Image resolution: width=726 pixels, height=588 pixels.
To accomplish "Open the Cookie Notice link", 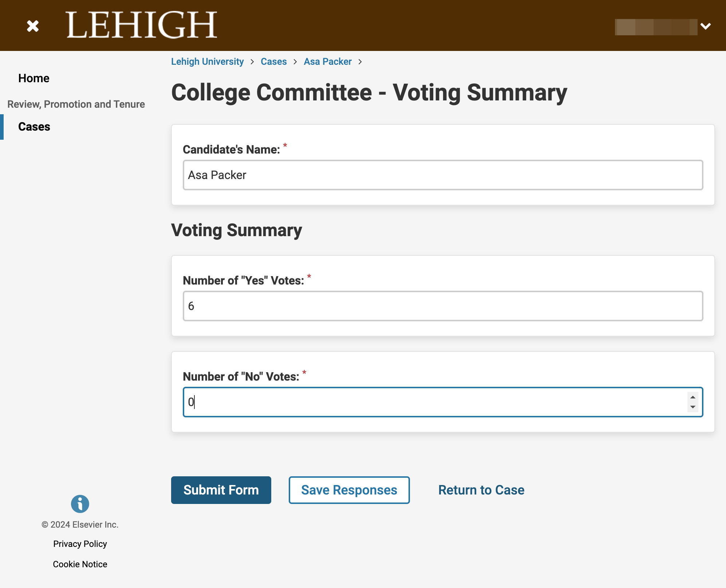I will [x=80, y=564].
